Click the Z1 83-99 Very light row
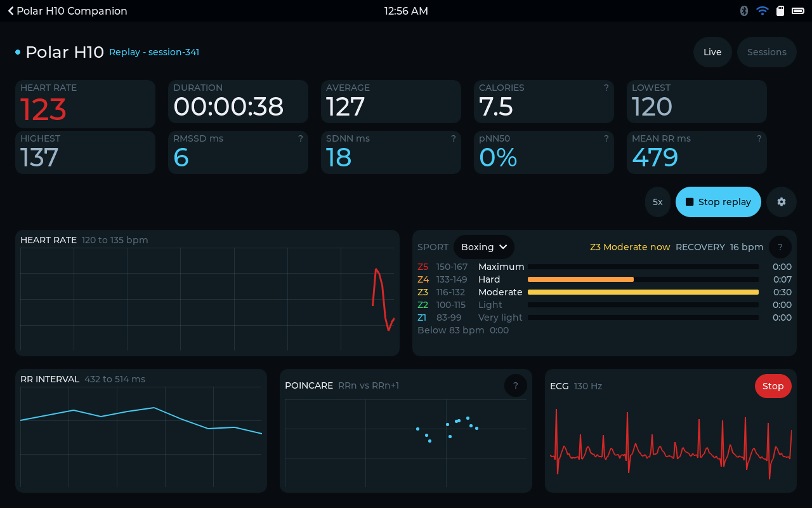Viewport: 812px width, 508px height. [x=605, y=317]
